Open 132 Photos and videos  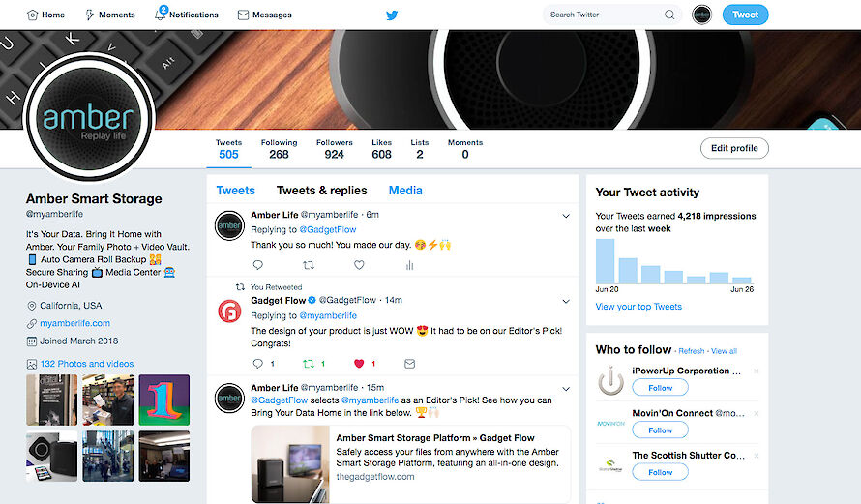click(87, 364)
